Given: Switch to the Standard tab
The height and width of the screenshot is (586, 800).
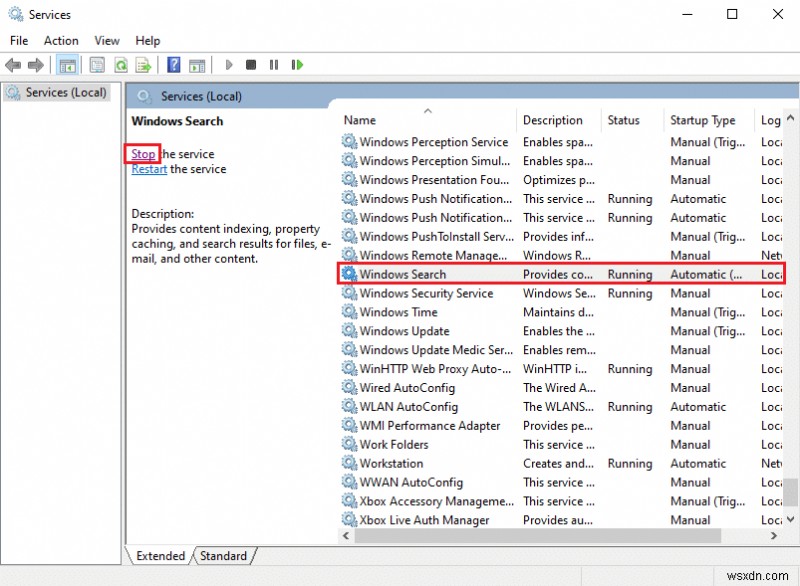Looking at the screenshot, I should coord(223,556).
